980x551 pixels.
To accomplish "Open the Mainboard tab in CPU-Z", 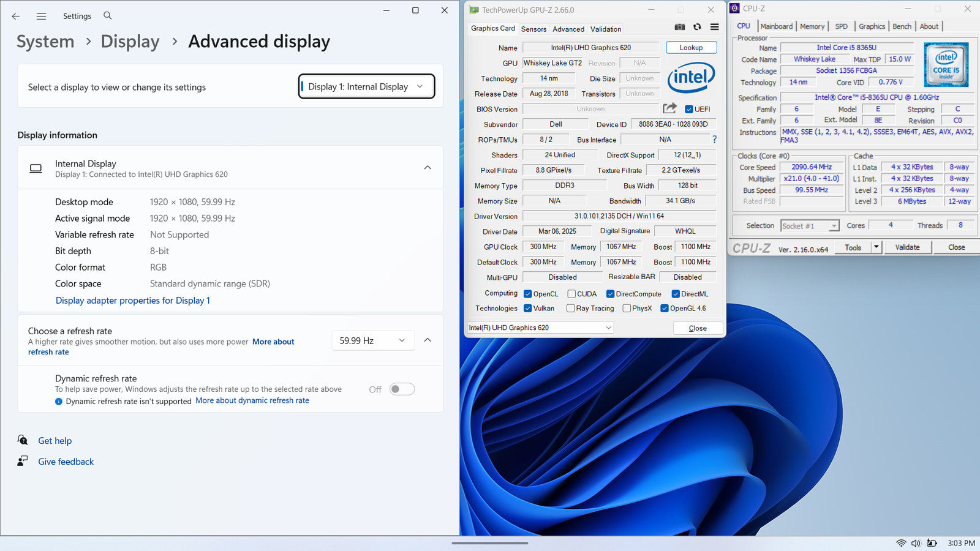I will [776, 26].
